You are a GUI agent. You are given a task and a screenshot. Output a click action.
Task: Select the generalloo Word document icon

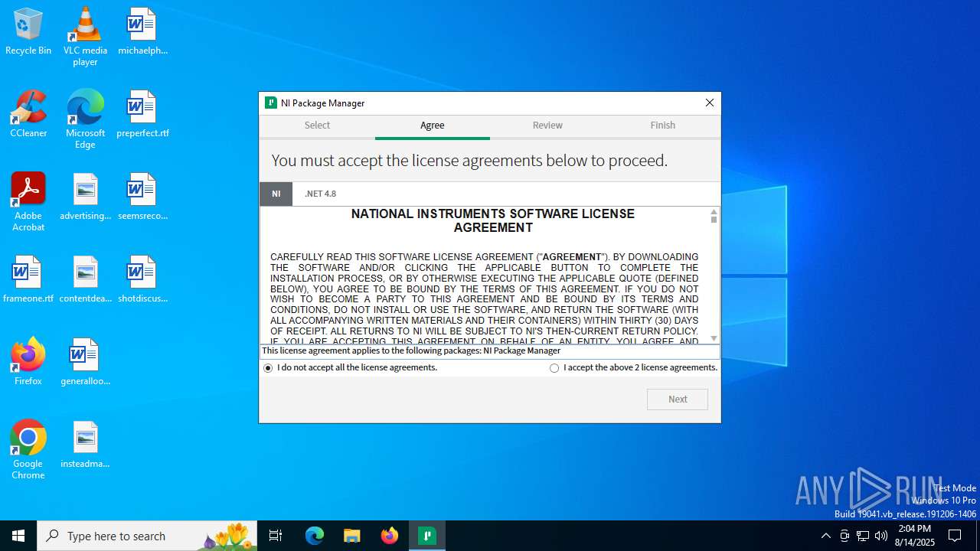85,362
